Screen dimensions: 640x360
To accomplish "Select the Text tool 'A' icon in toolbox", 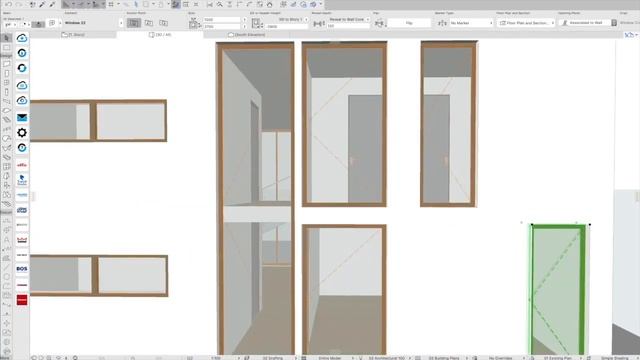I will (x=7, y=240).
